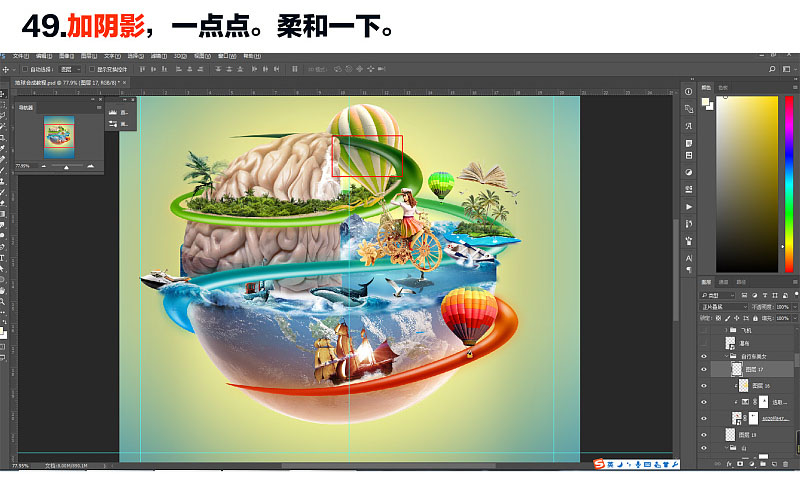800x477 pixels.
Task: Collapse the 自行车美女 layer group
Action: (726, 356)
